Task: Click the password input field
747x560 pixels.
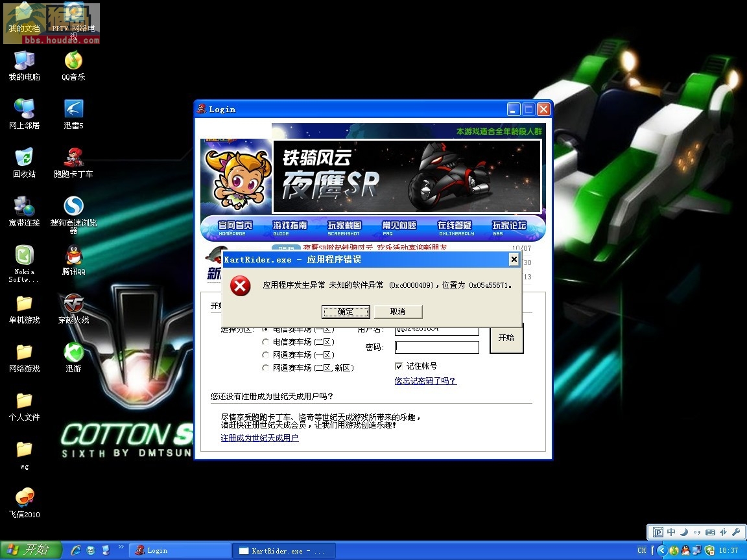Action: [437, 347]
